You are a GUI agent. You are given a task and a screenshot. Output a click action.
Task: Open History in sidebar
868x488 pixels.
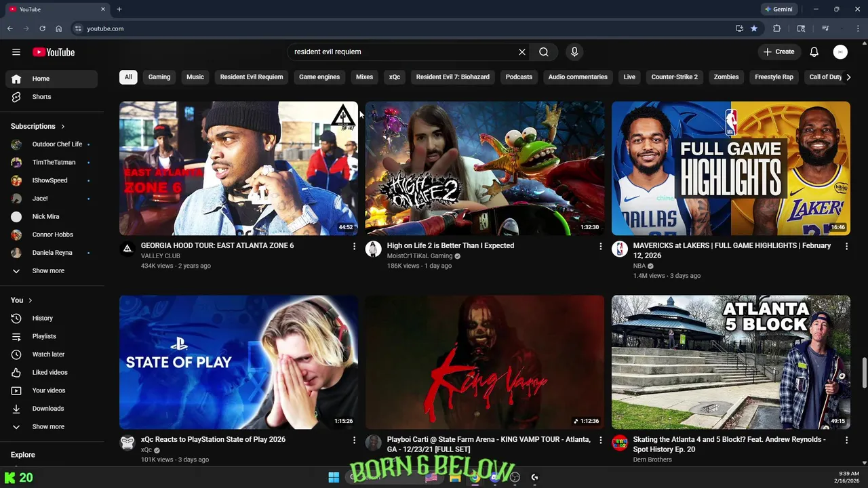pos(52,319)
